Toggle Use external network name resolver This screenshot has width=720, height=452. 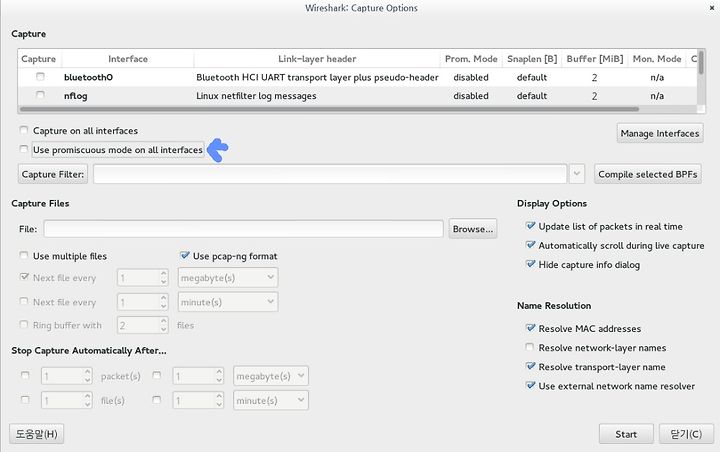coord(530,385)
